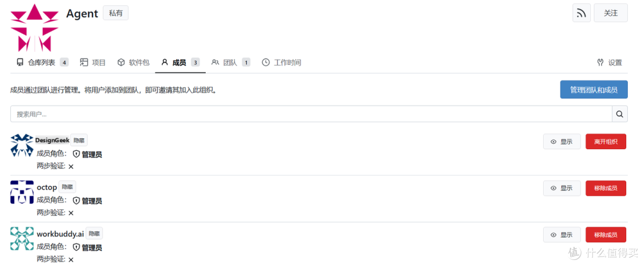Click 移除成员 for octop
644x266 pixels.
tap(606, 188)
